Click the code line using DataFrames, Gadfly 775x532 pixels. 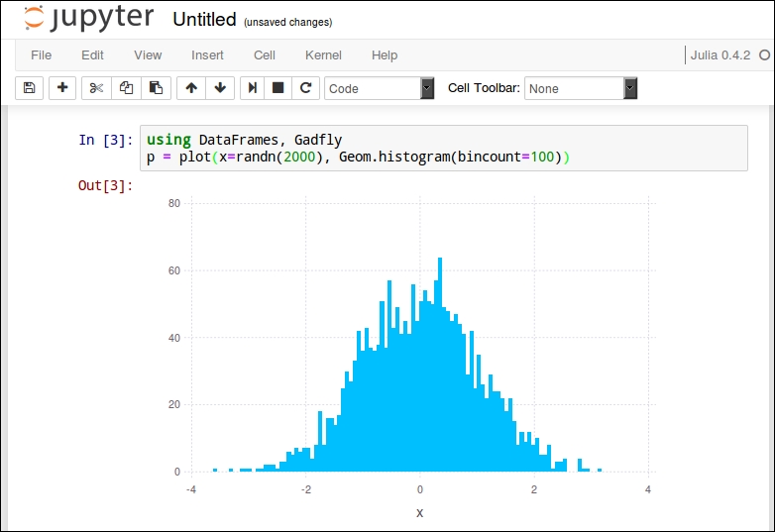point(244,141)
